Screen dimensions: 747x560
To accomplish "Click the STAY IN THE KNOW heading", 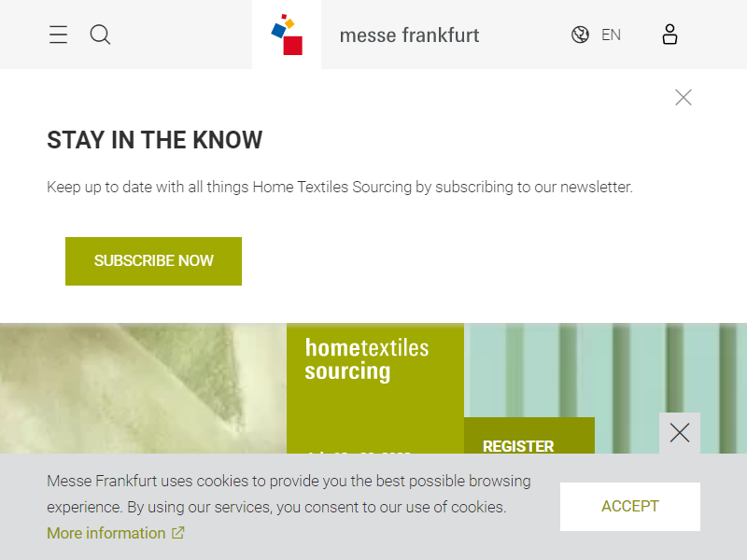I will (x=155, y=140).
